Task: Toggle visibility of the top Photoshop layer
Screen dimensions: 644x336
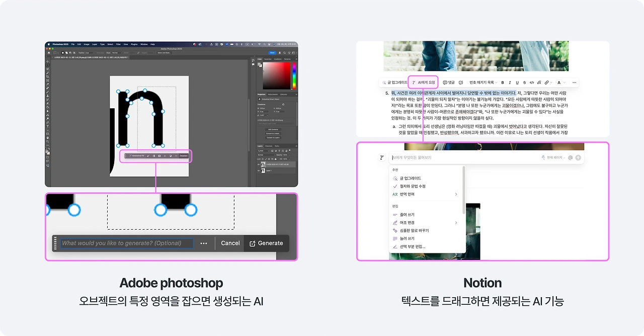Action: pos(259,164)
